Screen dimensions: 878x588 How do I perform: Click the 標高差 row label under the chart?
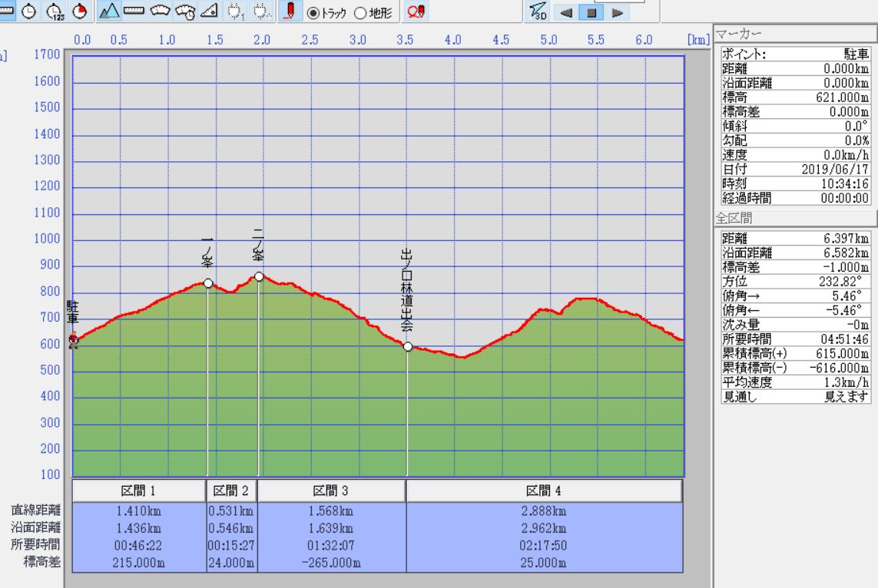click(42, 562)
